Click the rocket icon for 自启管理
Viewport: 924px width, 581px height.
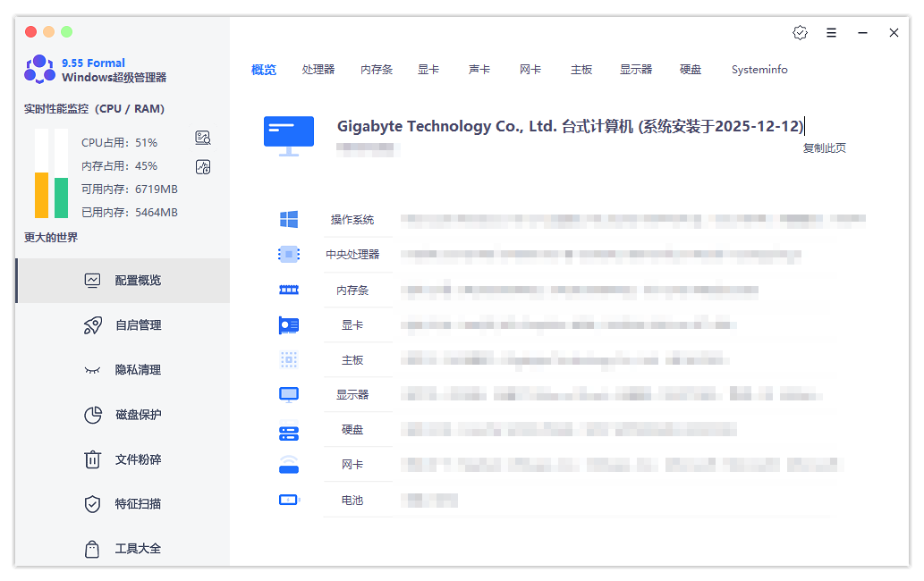point(92,325)
